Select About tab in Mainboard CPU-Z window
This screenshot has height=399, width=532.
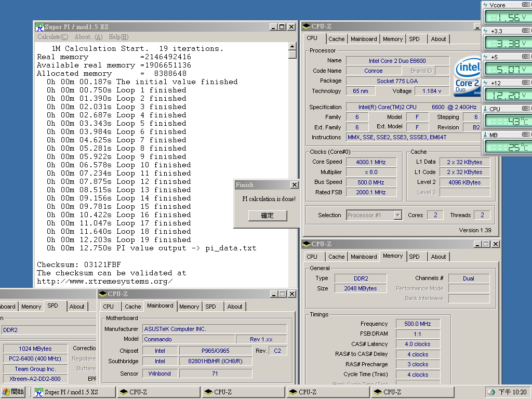[x=235, y=307]
